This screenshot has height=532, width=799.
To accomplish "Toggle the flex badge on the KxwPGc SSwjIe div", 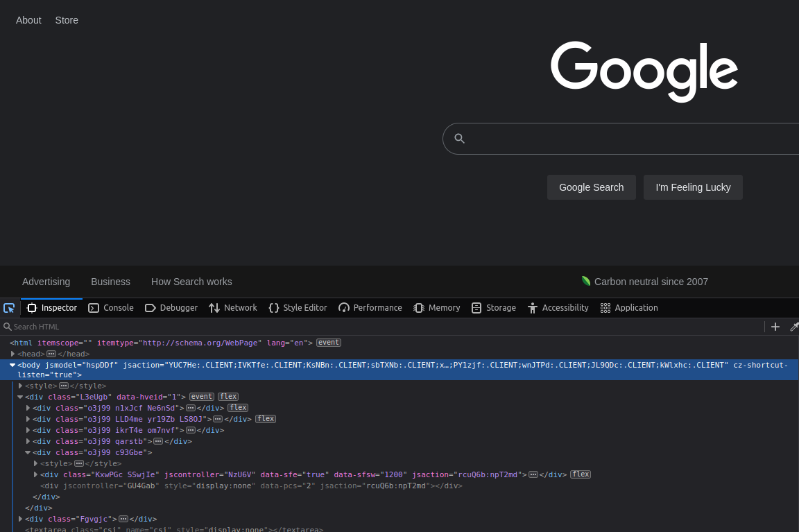I will pos(581,474).
